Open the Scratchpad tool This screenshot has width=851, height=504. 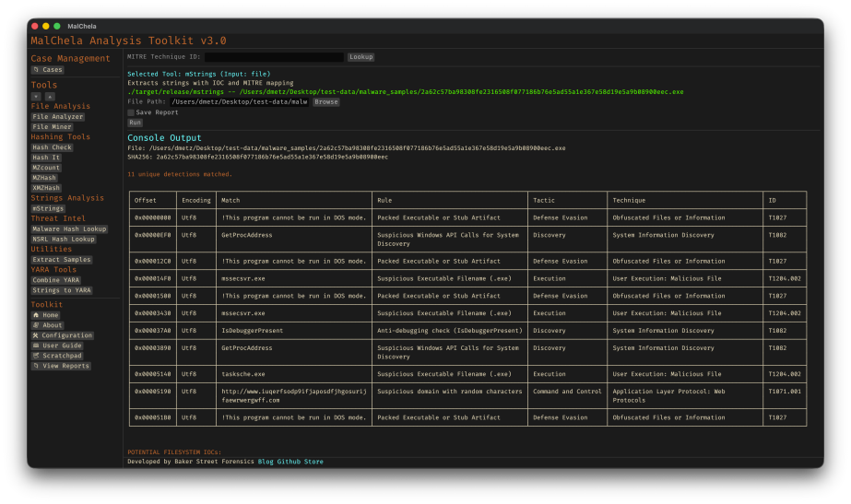[57, 356]
